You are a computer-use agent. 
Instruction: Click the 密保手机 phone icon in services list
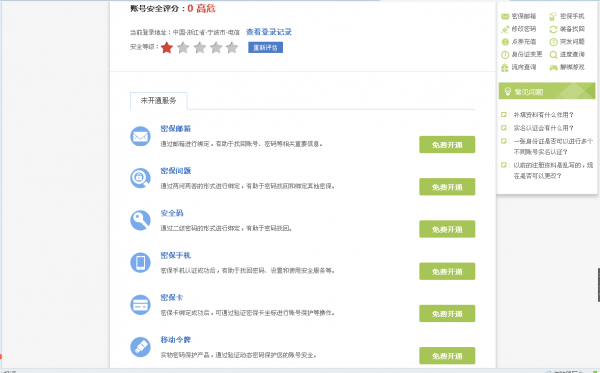point(140,262)
